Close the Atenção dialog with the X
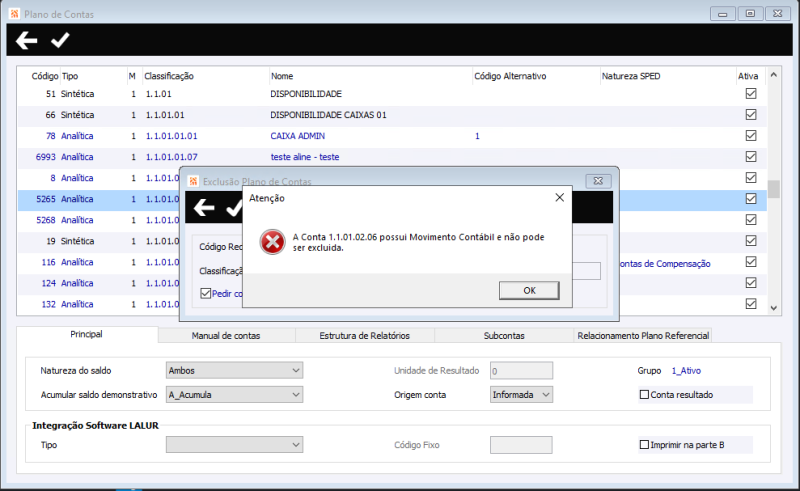This screenshot has height=491, width=800. pyautogui.click(x=560, y=198)
